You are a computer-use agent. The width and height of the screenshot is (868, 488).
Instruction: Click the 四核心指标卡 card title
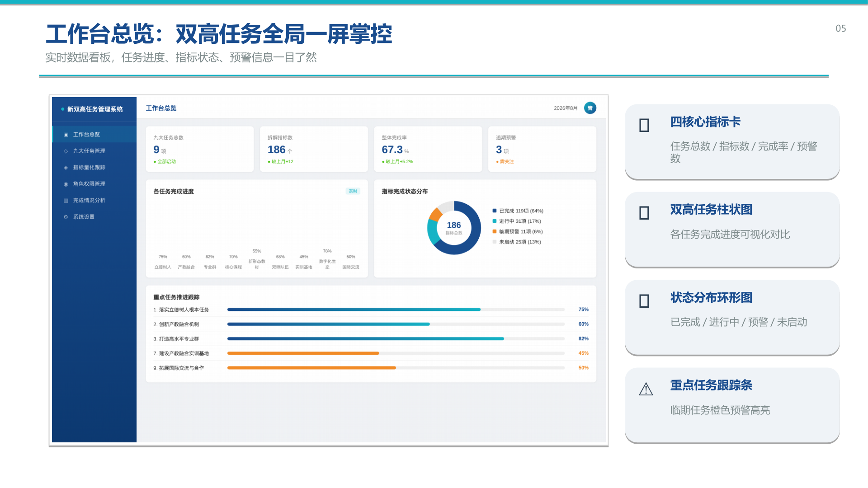(705, 122)
